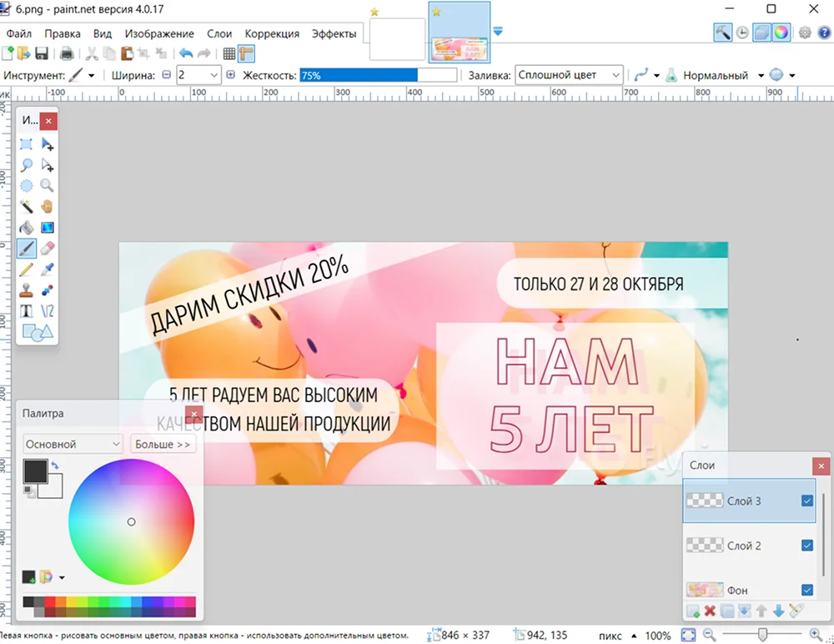Select the Clone Stamp tool

pos(26,289)
